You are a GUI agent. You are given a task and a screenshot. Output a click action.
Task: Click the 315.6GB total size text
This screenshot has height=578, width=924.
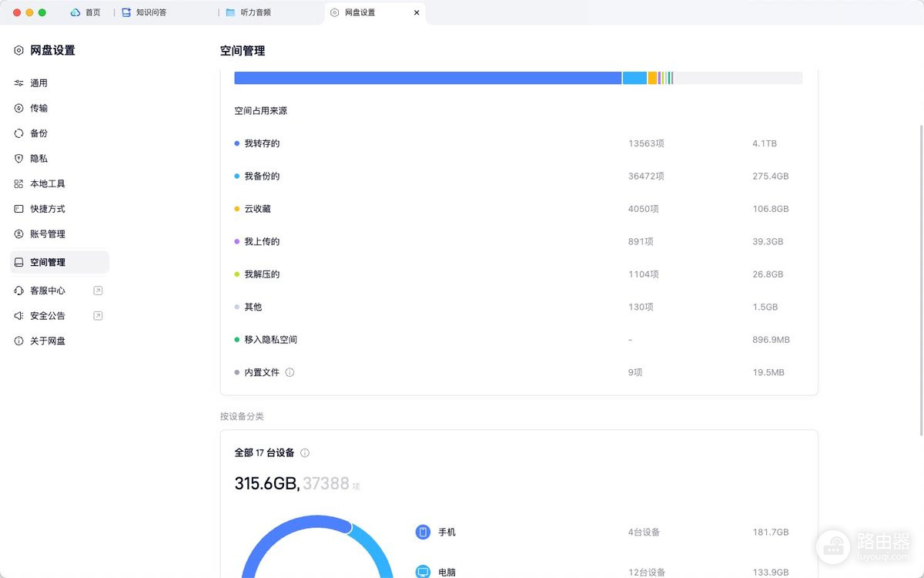tap(266, 483)
